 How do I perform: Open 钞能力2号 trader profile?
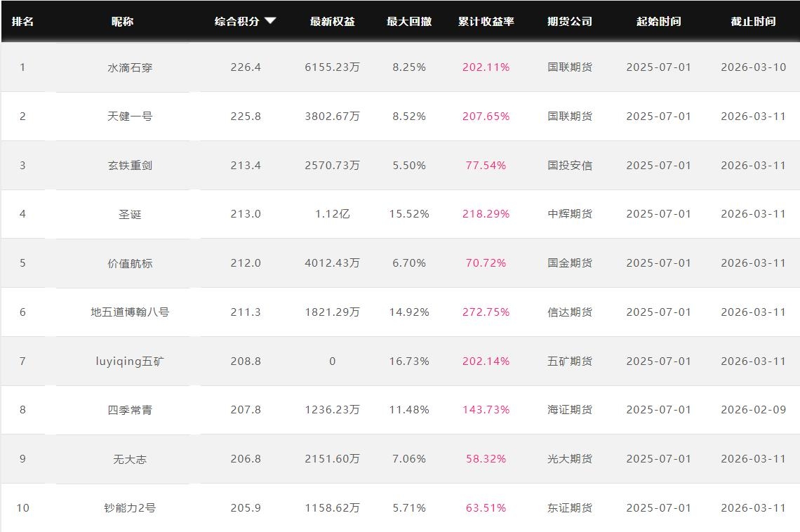click(x=130, y=508)
